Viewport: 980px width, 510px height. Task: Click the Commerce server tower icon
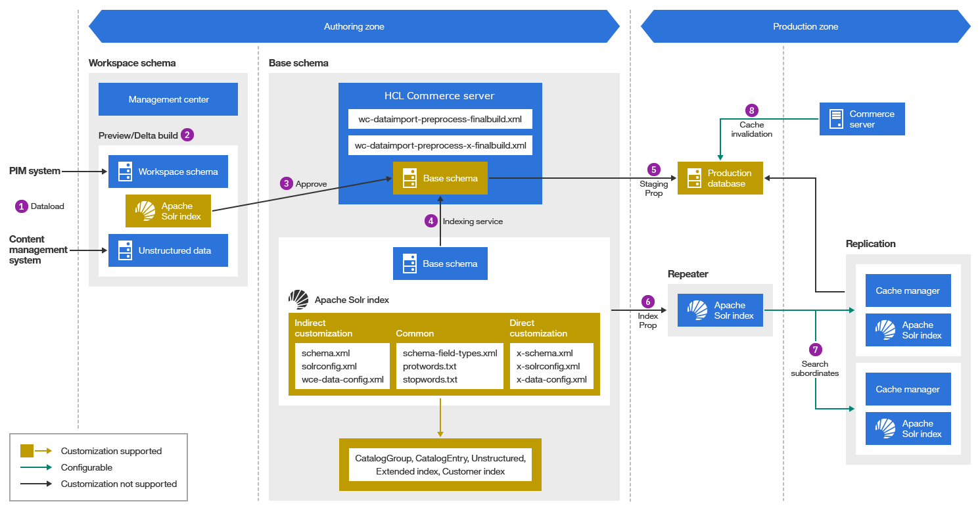(836, 119)
